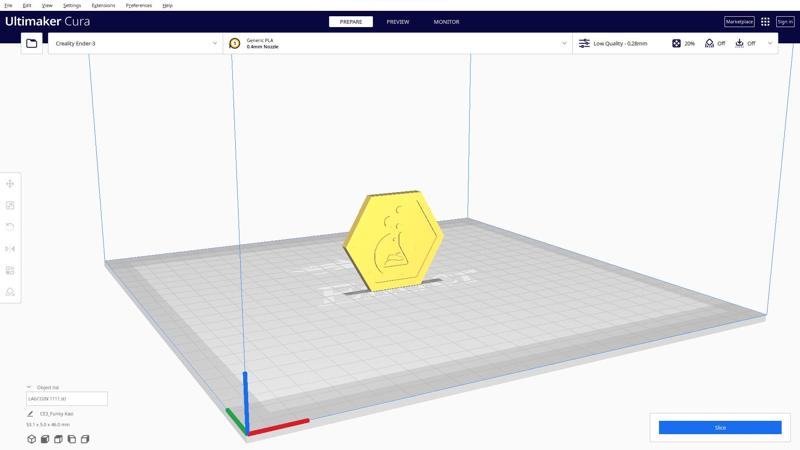Open the Ultimaker apps grid icon
This screenshot has width=800, height=450.
tap(765, 21)
